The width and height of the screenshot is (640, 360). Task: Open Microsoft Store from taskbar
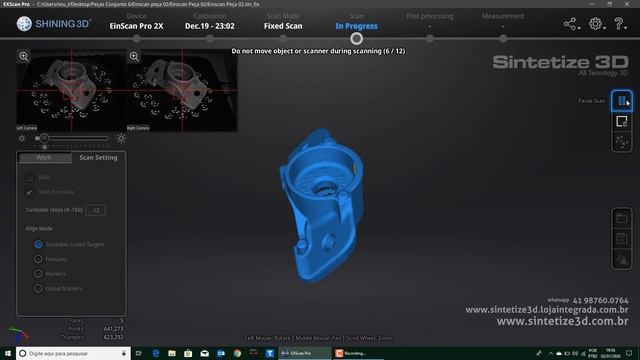(188, 353)
